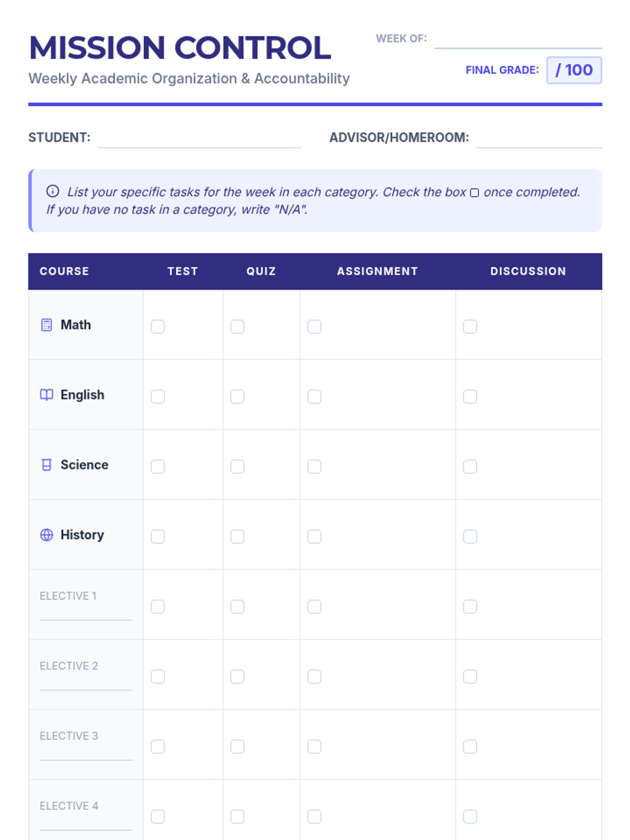Click the Discussion column header
Viewport: 630px width, 840px height.
click(528, 271)
